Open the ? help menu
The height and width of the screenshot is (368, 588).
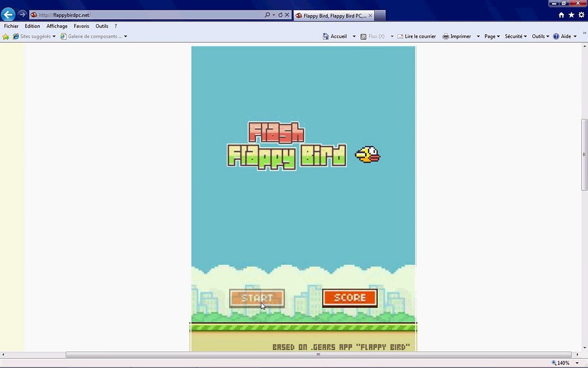point(115,26)
